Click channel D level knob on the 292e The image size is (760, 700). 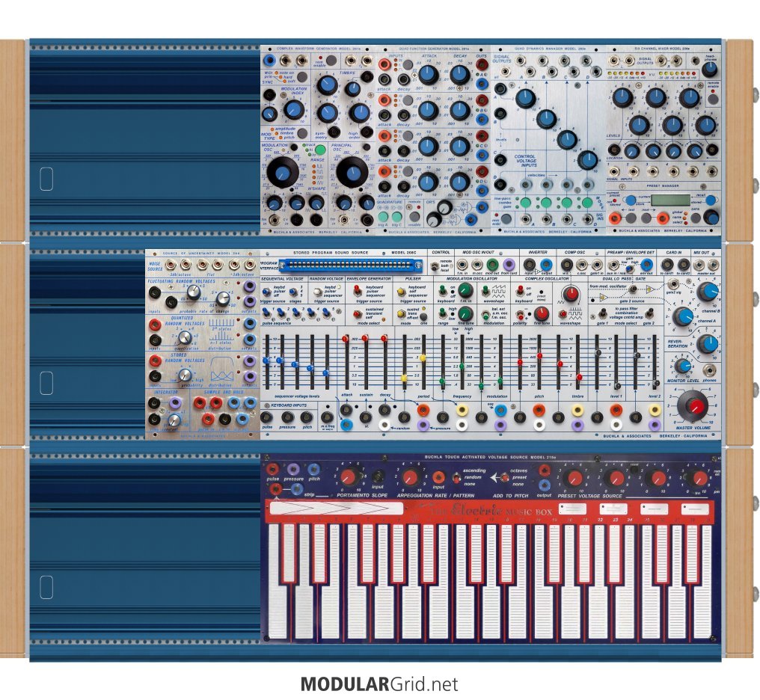(x=587, y=159)
